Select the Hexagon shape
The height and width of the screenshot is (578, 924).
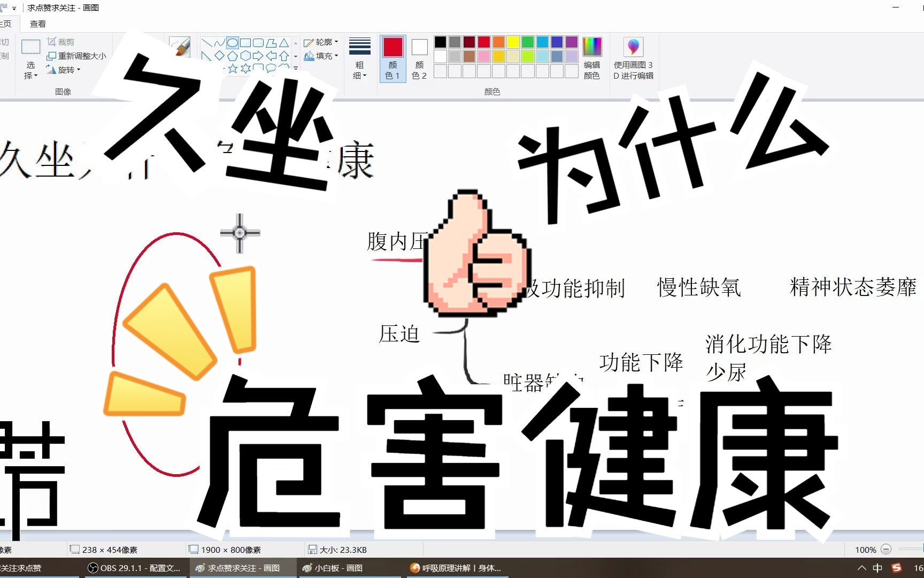coord(245,56)
